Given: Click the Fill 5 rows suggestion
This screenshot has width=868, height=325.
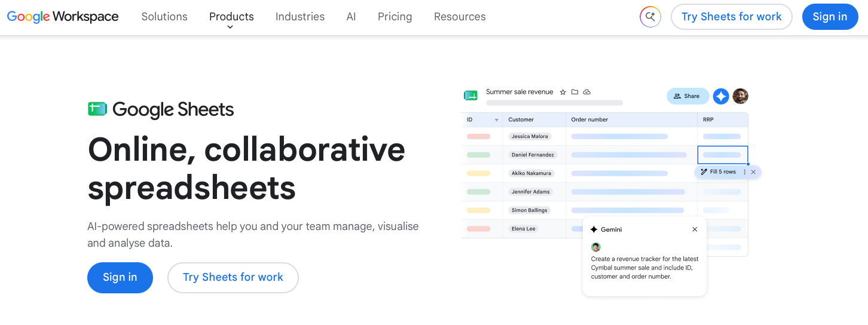Looking at the screenshot, I should coord(723,172).
